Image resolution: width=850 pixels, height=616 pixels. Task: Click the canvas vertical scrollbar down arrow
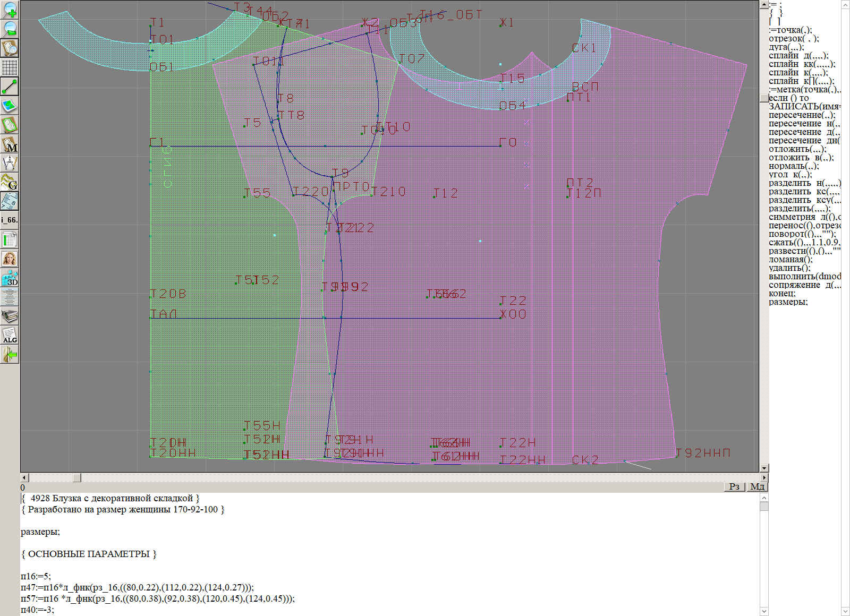point(764,468)
